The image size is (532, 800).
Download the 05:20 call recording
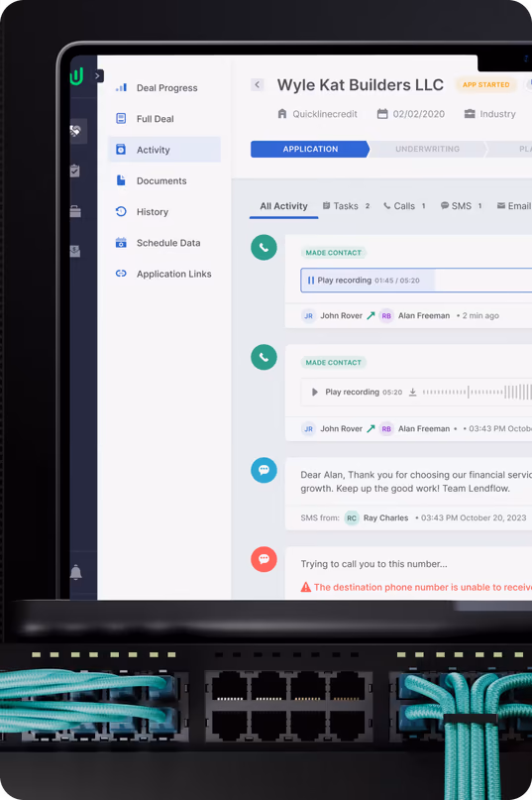click(x=413, y=392)
